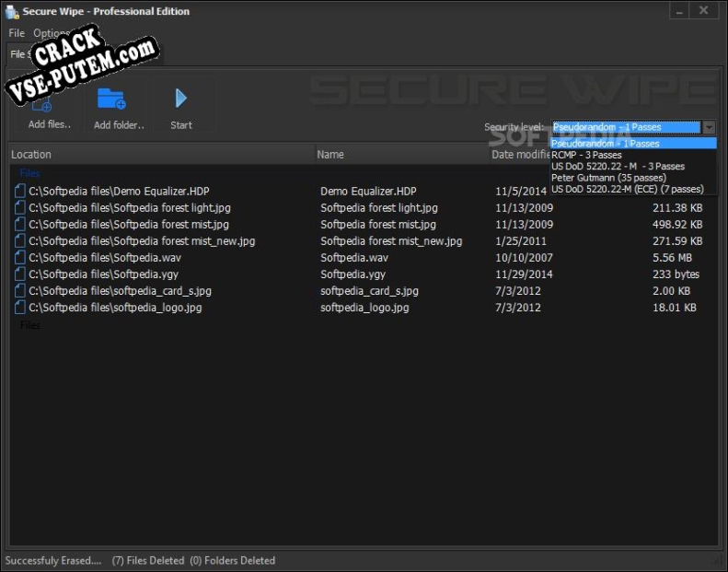Select path C:\Softpedia files\Softpedia forest mist_new.jpg
The image size is (728, 572).
coord(142,241)
